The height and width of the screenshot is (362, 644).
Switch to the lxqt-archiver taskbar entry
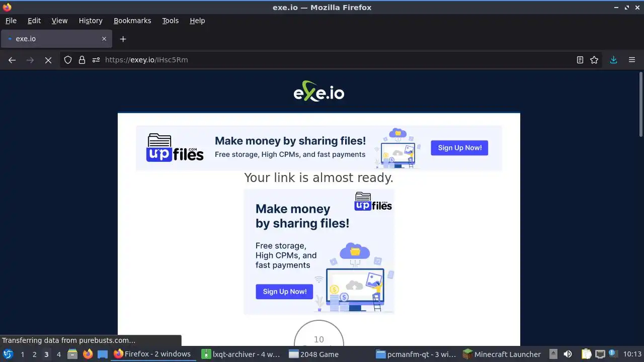click(x=242, y=354)
